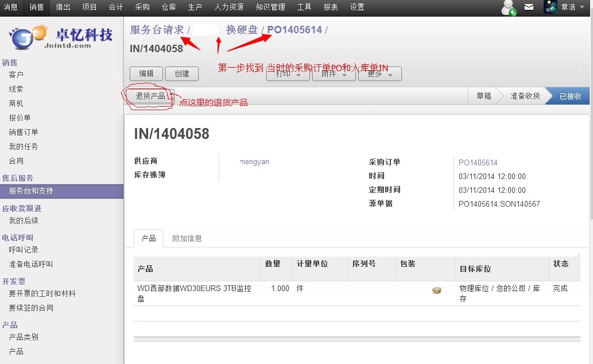Viewport: 593px width, 364px height.
Task: Open the mail envelope icon
Action: (529, 7)
